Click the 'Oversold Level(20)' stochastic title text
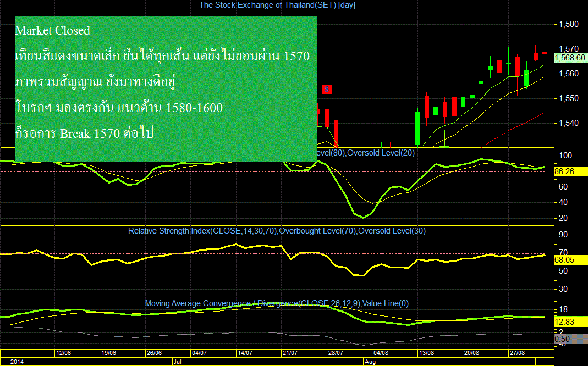 click(381, 153)
